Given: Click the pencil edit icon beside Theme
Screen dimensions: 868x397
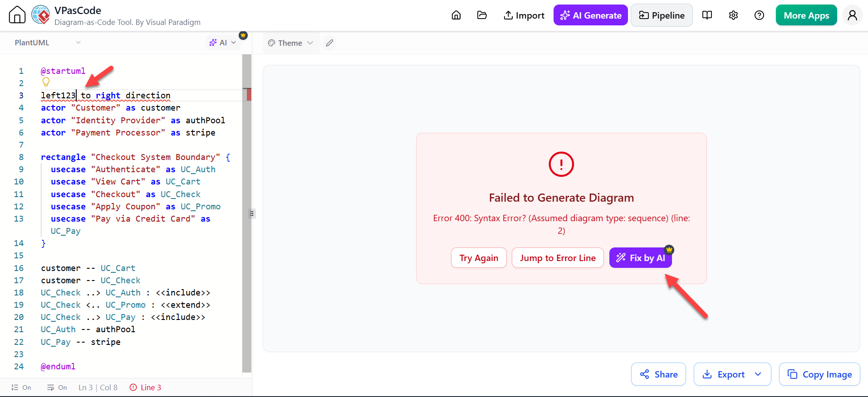Looking at the screenshot, I should click(330, 43).
